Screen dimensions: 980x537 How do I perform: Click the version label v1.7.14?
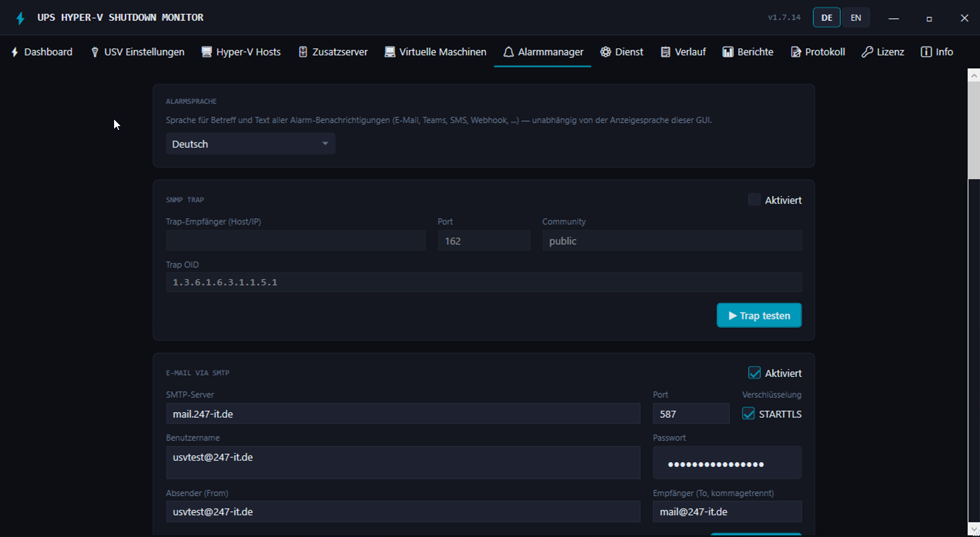click(784, 18)
